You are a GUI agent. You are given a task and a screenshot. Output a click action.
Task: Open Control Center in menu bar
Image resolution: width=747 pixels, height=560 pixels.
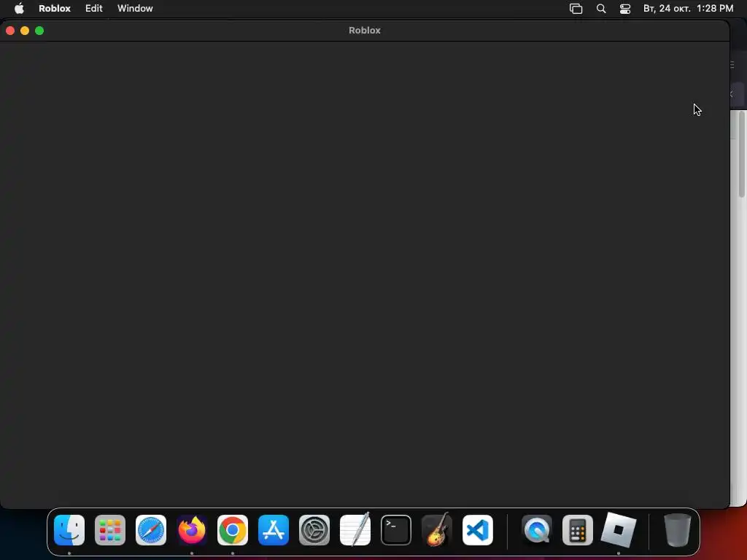point(625,9)
